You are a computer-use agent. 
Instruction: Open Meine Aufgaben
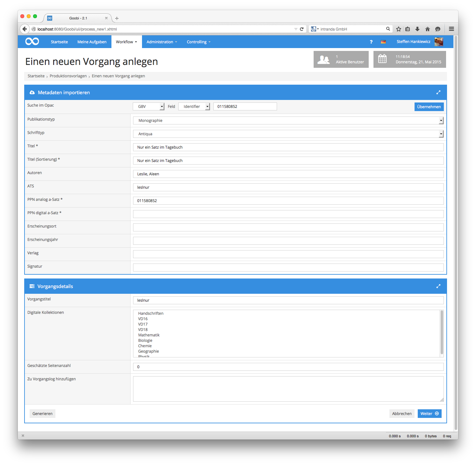tap(92, 42)
